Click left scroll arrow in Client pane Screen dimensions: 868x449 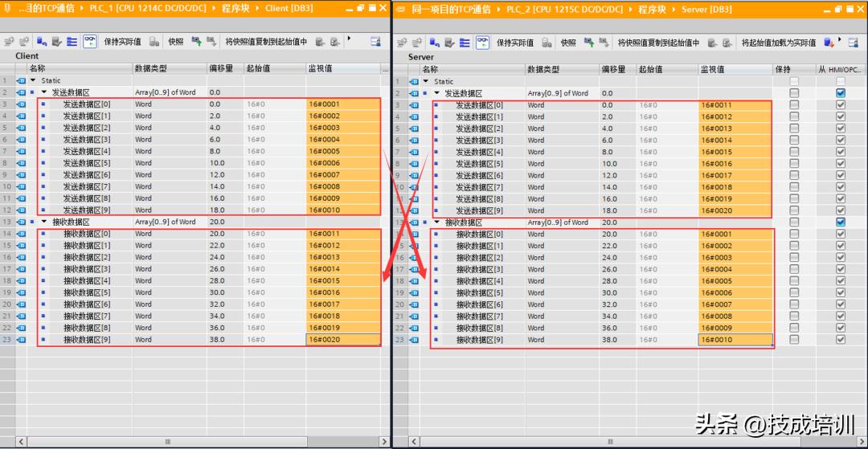[21, 442]
